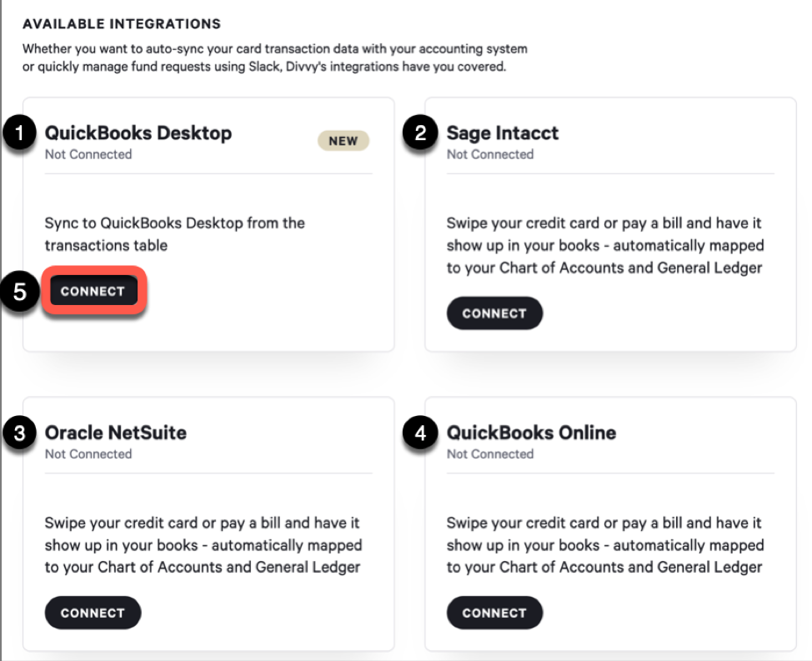Screen dimensions: 812x661
Task: Select the QuickBooks Desktop card title
Action: pos(138,133)
